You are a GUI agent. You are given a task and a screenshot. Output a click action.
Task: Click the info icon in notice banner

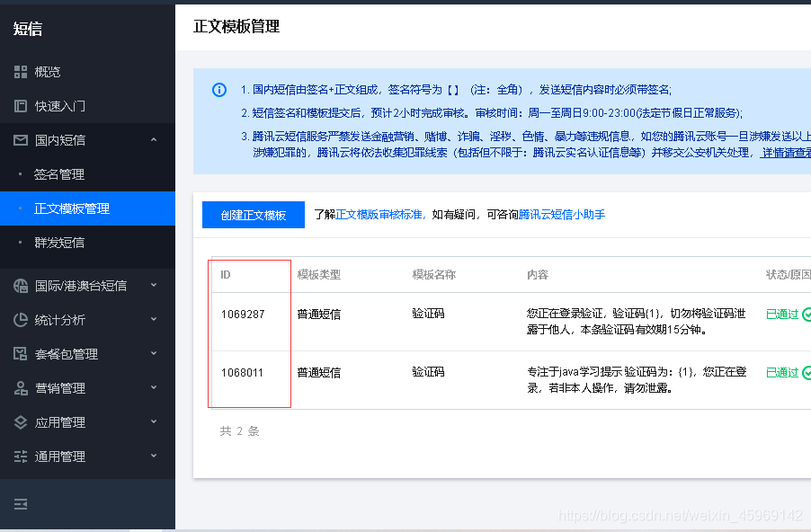point(218,90)
